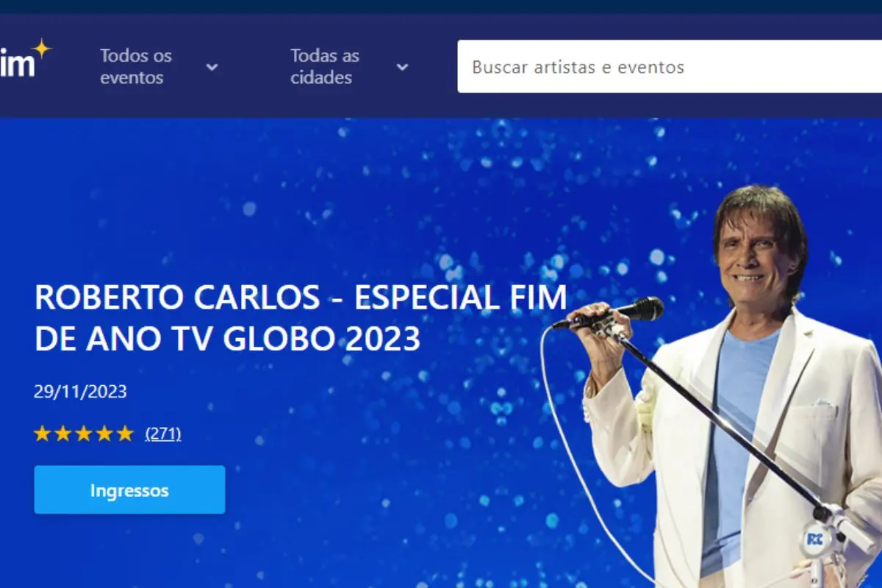The height and width of the screenshot is (588, 882).
Task: Click the second rating star
Action: [x=63, y=434]
